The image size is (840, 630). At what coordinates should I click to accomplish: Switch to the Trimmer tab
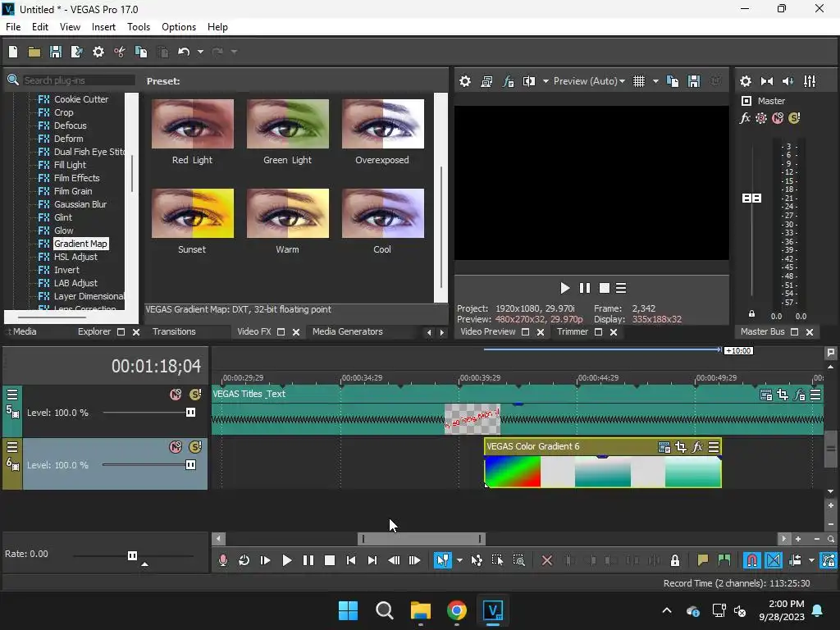coord(572,331)
